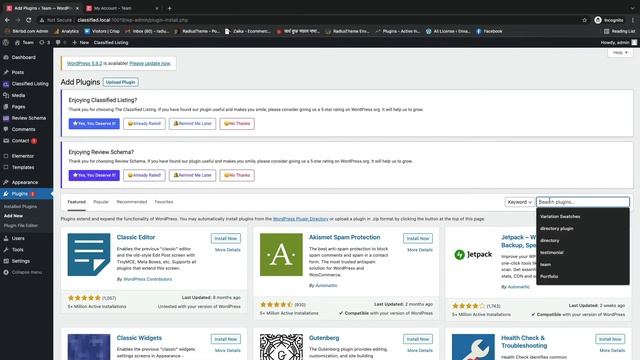This screenshot has width=640, height=360.
Task: Open a new browser tab
Action: pyautogui.click(x=169, y=8)
